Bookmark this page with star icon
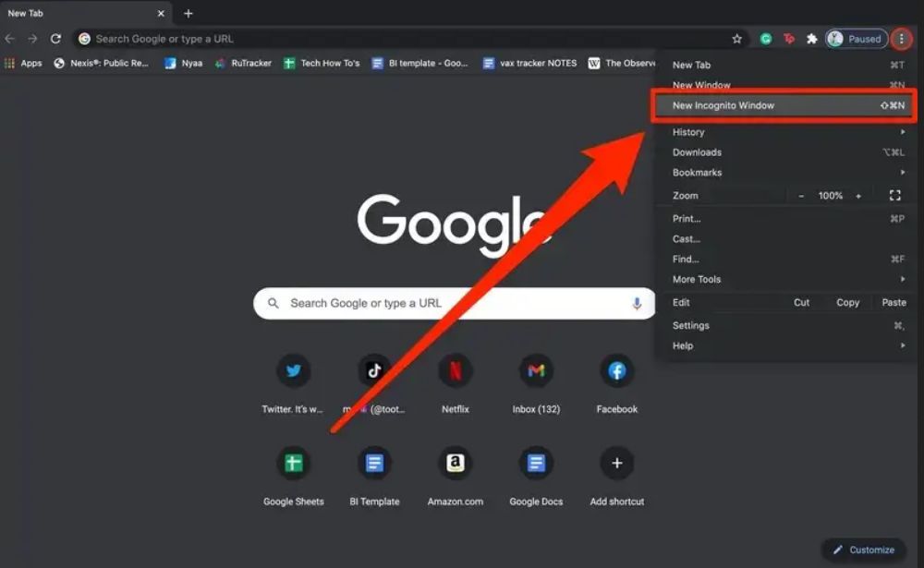 pos(736,39)
